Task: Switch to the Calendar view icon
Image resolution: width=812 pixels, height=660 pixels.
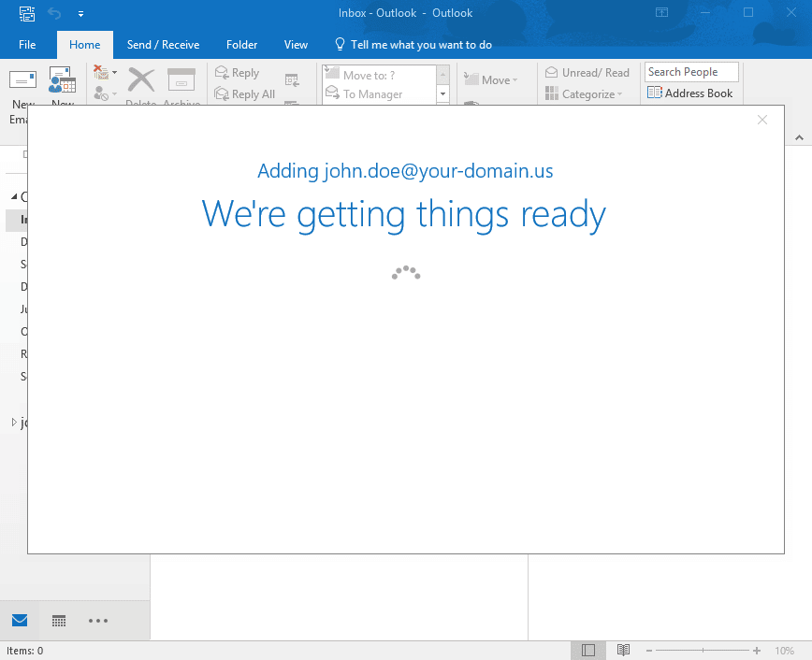Action: (59, 621)
